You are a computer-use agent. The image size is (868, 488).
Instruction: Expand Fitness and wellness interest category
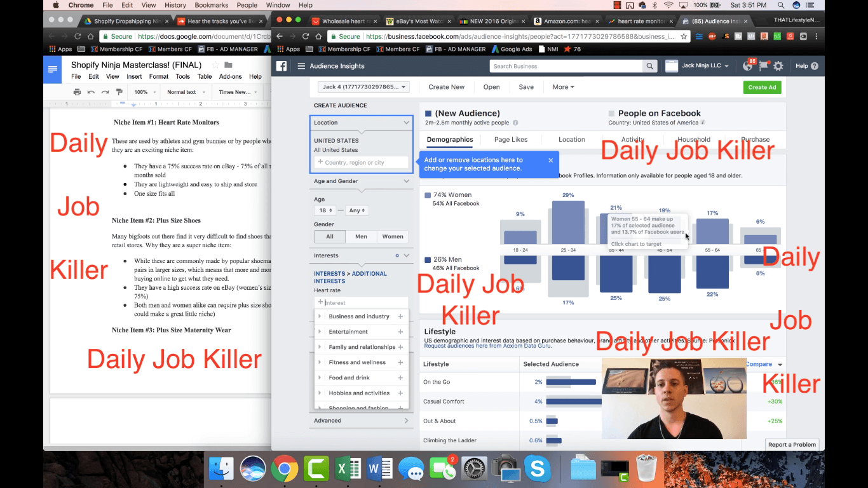(x=320, y=362)
